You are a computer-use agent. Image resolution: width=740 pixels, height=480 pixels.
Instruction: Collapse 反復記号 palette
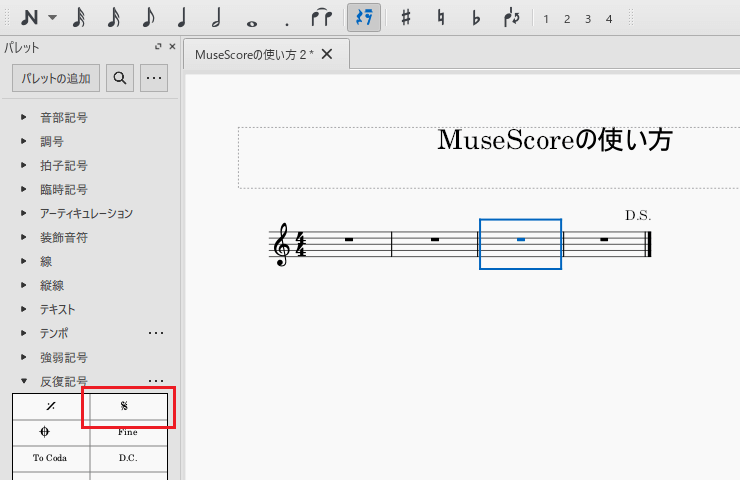click(24, 381)
